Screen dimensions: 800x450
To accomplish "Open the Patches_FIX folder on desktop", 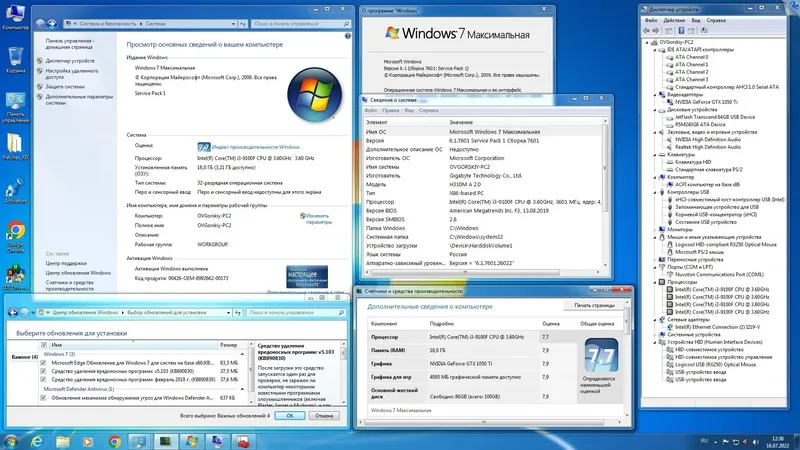I will point(15,146).
